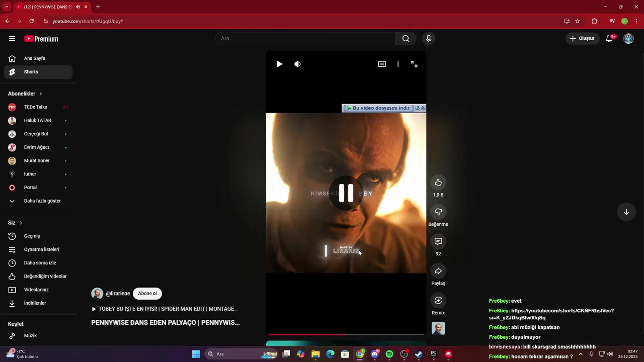Screen dimensions: 644x362
Task: Open Chrome extensions puzzle icon
Action: (595, 21)
